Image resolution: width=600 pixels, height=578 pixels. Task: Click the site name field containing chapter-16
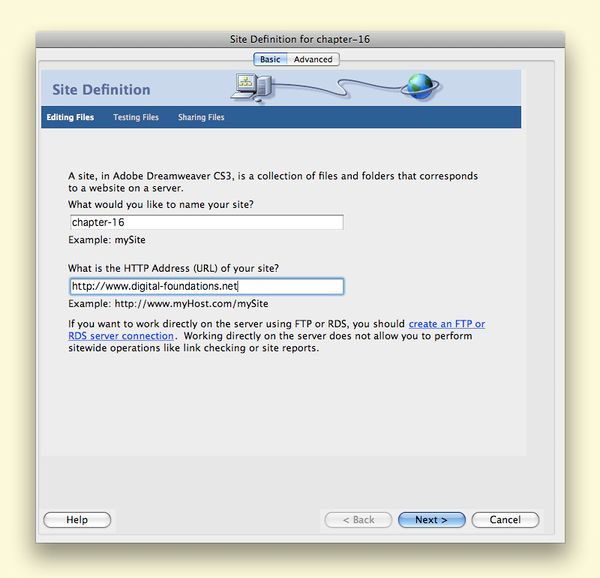click(x=206, y=222)
